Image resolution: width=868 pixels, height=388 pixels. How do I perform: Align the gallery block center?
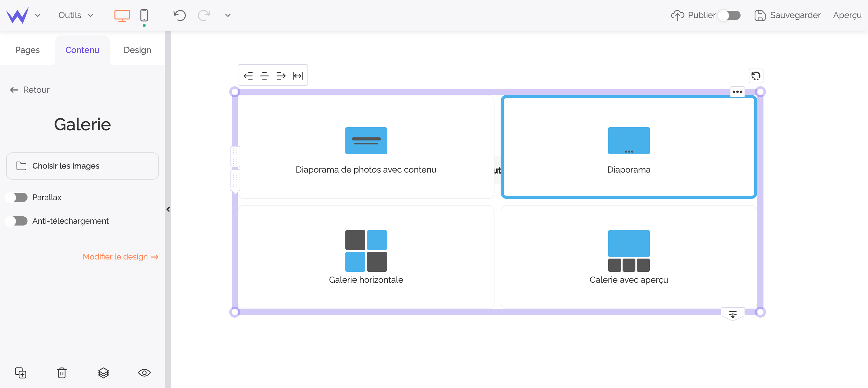(x=264, y=76)
